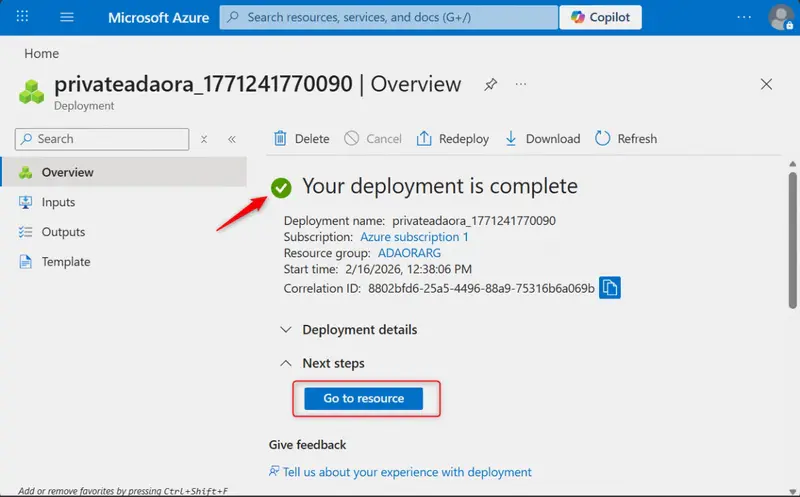Image resolution: width=800 pixels, height=497 pixels.
Task: Open more options ellipsis next to the title
Action: (520, 84)
